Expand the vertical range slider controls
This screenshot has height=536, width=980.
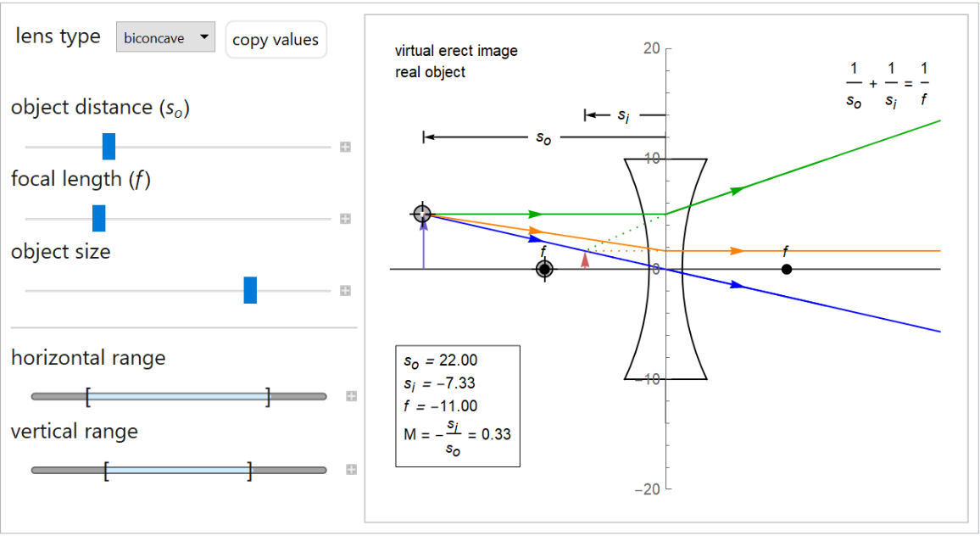(x=351, y=470)
